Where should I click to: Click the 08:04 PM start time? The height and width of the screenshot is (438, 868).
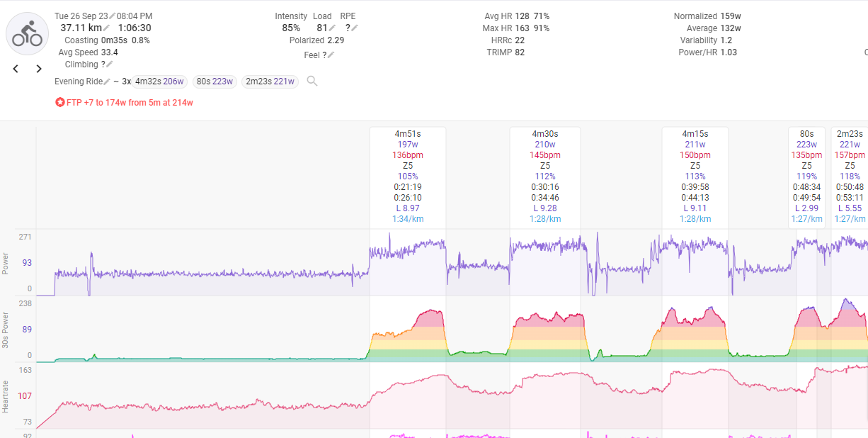[x=135, y=16]
